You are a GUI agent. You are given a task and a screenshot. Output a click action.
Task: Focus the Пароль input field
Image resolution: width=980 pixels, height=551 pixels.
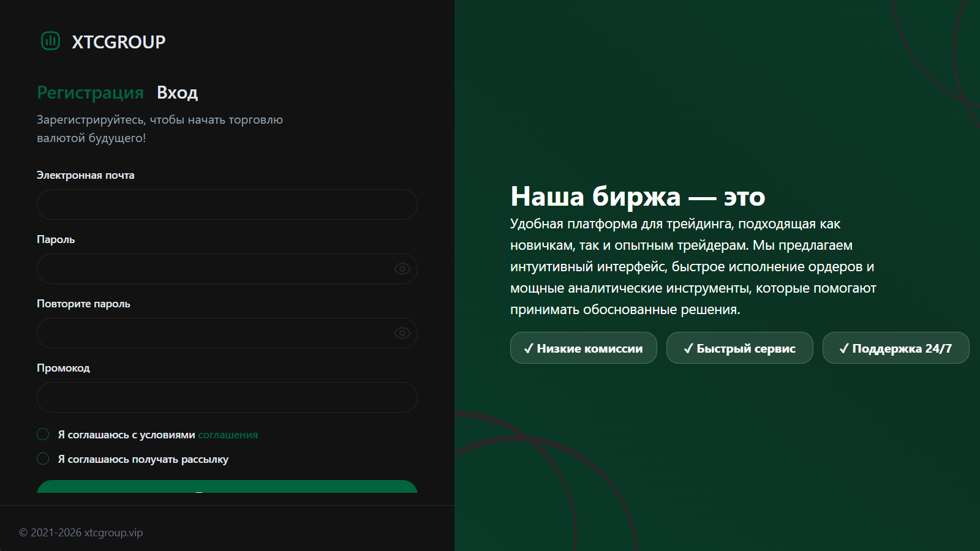[227, 269]
